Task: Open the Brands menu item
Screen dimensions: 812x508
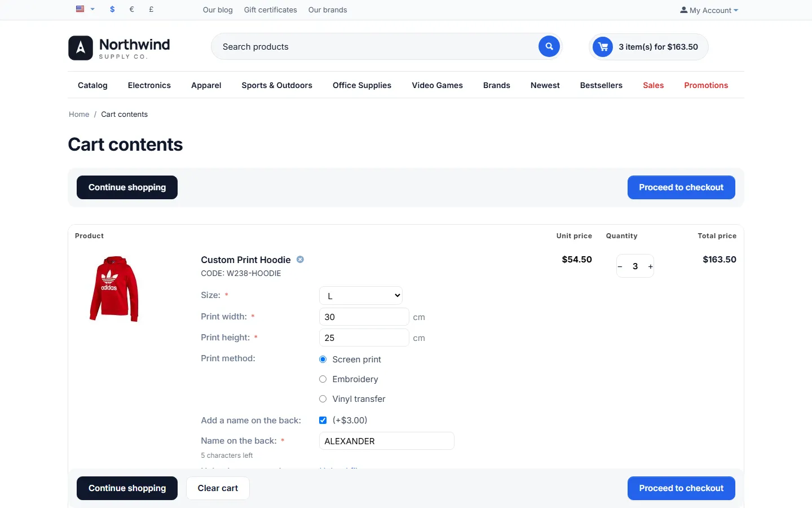Action: pos(497,85)
